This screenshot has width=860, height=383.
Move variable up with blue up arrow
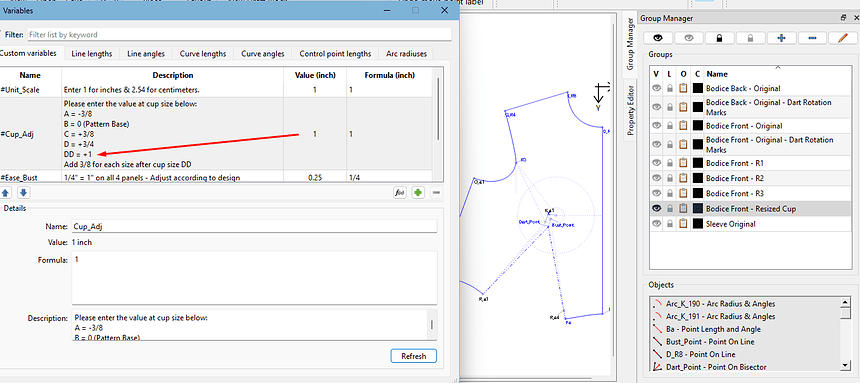point(5,193)
